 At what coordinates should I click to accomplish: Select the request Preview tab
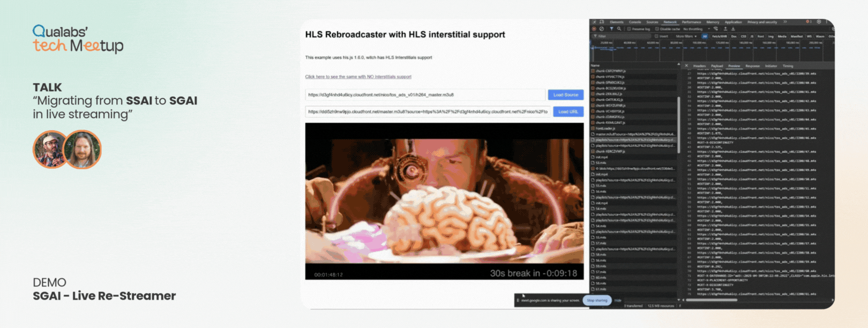click(x=734, y=66)
